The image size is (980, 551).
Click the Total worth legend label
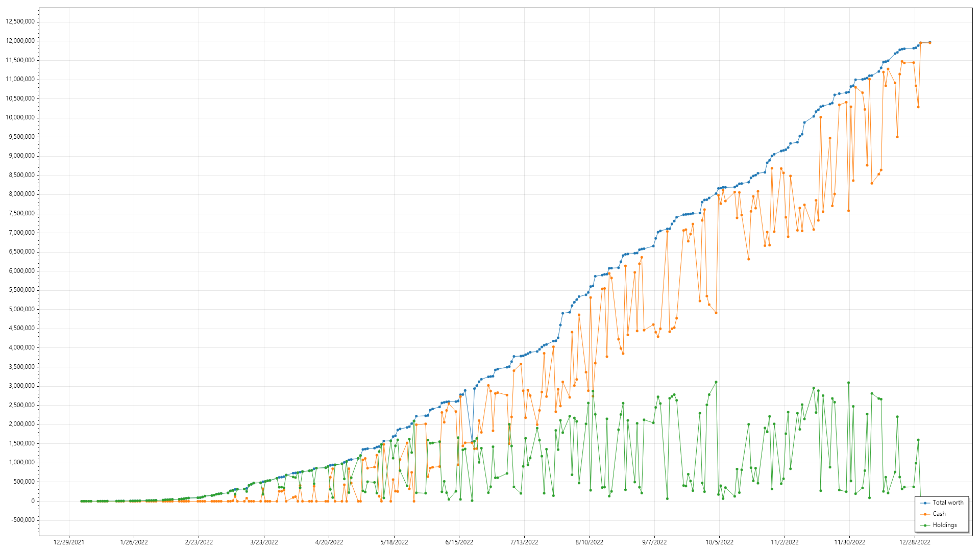[948, 503]
